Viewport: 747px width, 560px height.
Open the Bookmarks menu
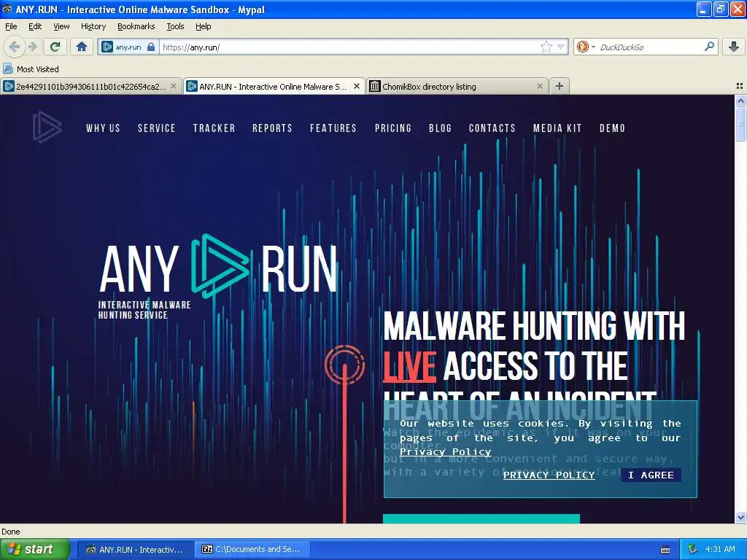pyautogui.click(x=136, y=26)
